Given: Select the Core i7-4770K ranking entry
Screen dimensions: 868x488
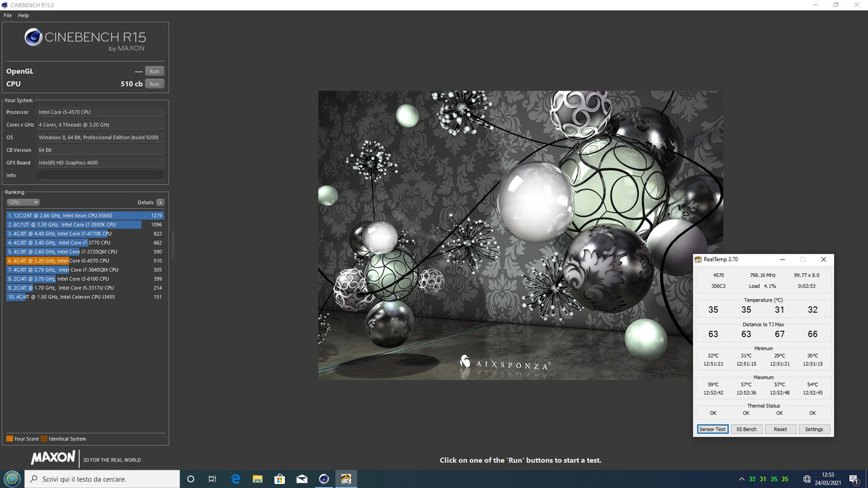Looking at the screenshot, I should pos(85,233).
